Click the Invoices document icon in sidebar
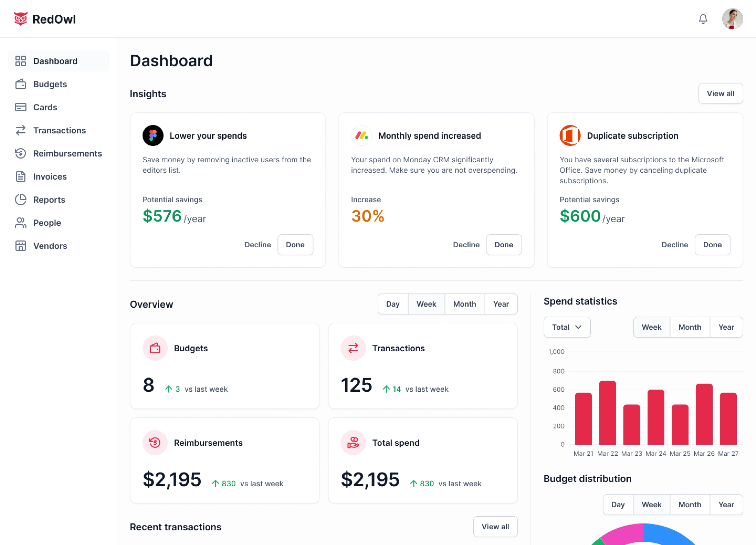756x545 pixels. [21, 176]
